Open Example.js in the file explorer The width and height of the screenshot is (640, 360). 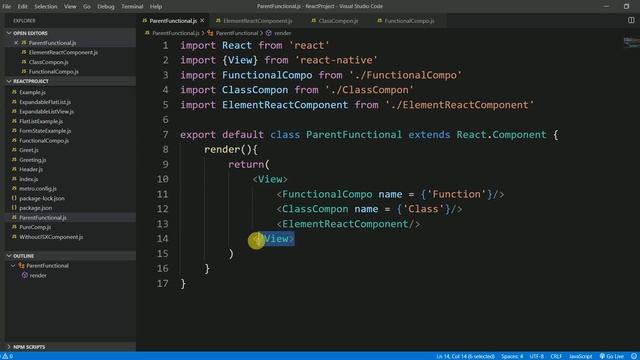(x=32, y=92)
